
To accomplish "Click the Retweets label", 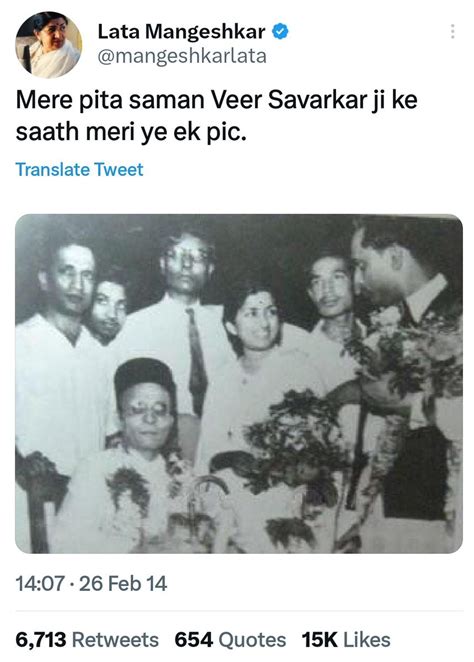I will (115, 640).
